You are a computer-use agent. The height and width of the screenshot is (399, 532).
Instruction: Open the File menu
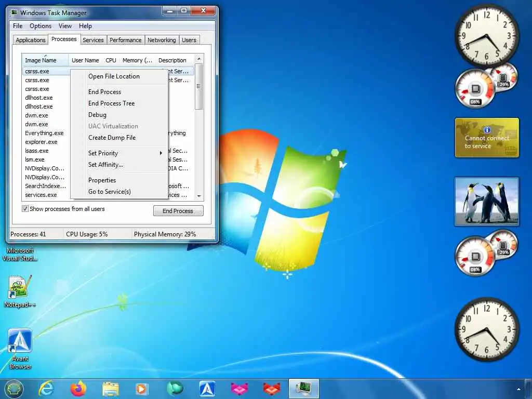click(18, 26)
